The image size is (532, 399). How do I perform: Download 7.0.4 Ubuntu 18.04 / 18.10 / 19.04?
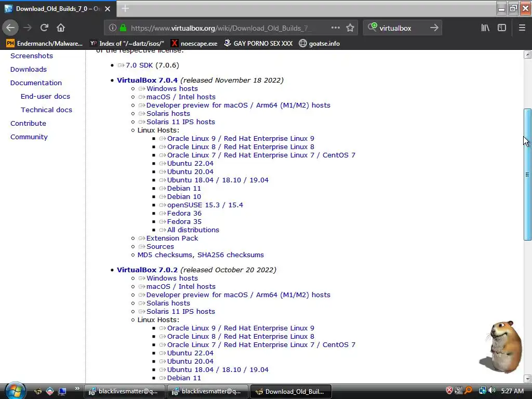pyautogui.click(x=218, y=180)
